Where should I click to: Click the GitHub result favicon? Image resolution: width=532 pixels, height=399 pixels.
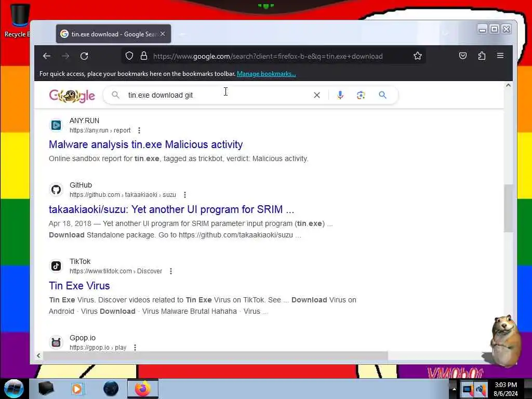(x=56, y=190)
